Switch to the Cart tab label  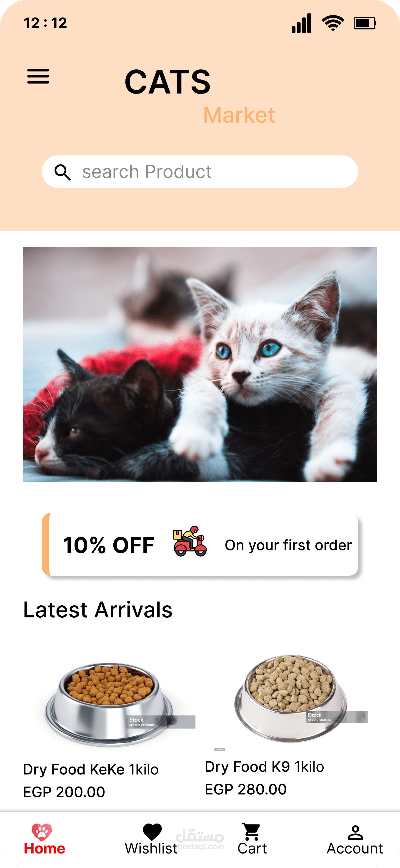[x=252, y=848]
